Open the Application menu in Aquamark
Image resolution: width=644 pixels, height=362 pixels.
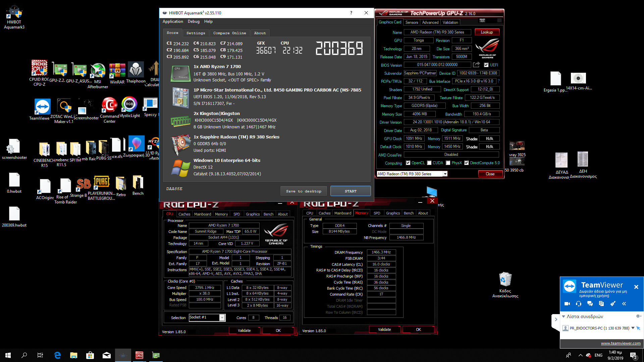(x=173, y=21)
